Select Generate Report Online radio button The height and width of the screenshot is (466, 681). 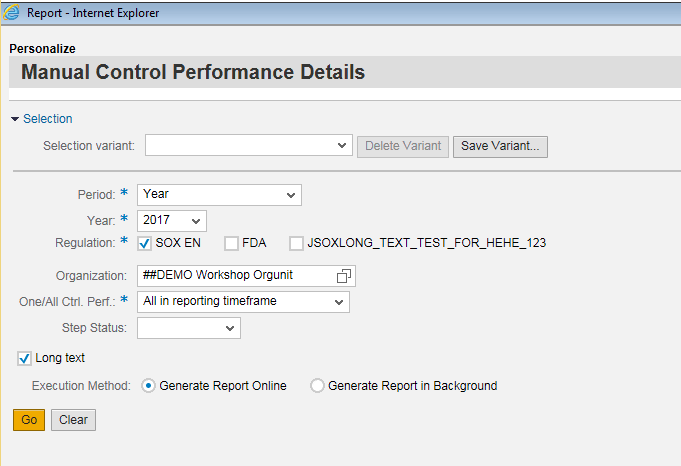pos(148,386)
